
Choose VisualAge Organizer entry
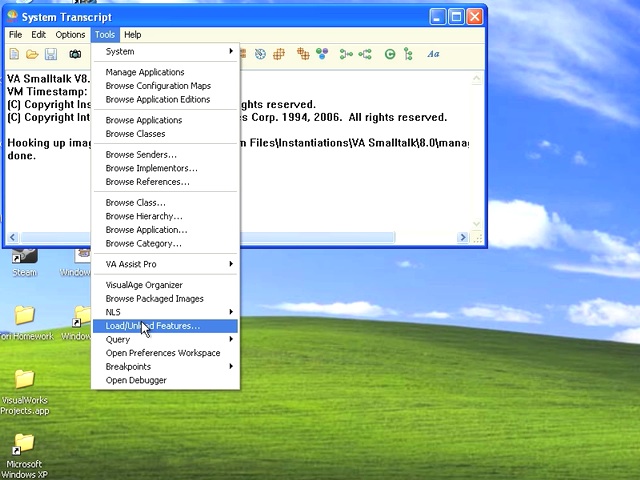(165, 285)
